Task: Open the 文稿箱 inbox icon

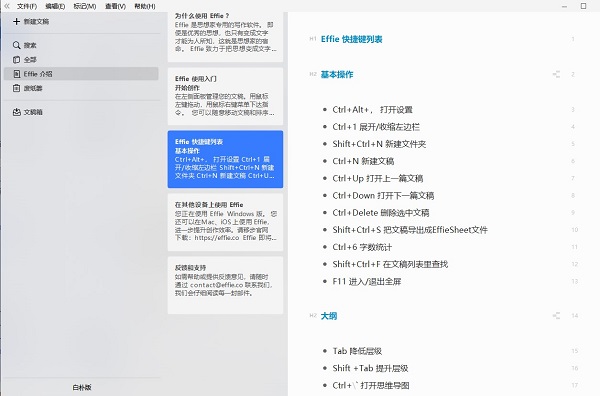Action: coord(16,112)
